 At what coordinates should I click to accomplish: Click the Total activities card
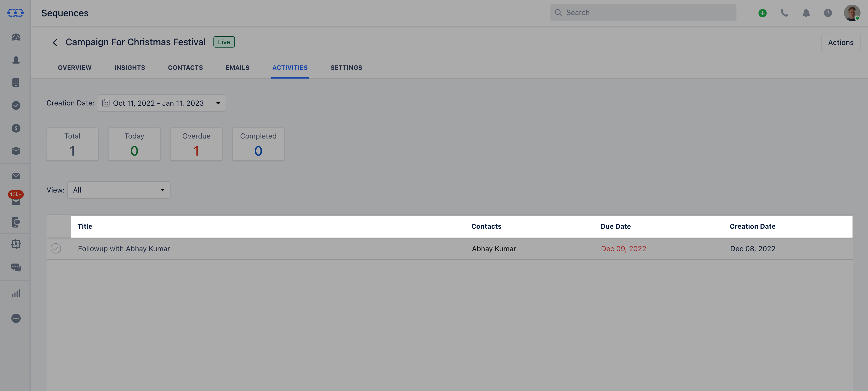coord(72,144)
